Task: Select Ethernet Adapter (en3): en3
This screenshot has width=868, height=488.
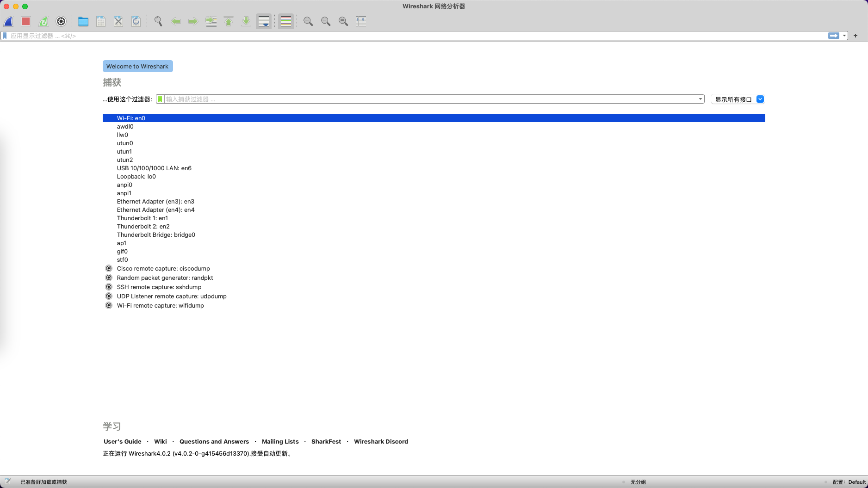Action: pos(434,201)
